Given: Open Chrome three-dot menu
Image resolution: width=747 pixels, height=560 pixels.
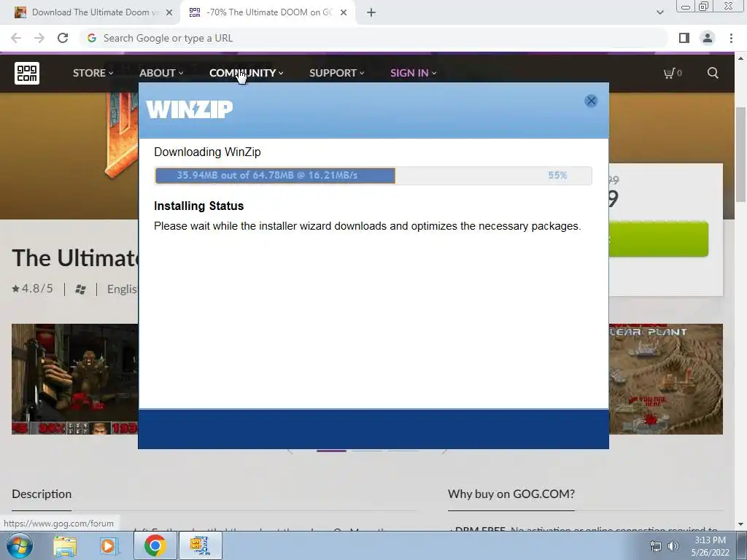Looking at the screenshot, I should [x=731, y=38].
